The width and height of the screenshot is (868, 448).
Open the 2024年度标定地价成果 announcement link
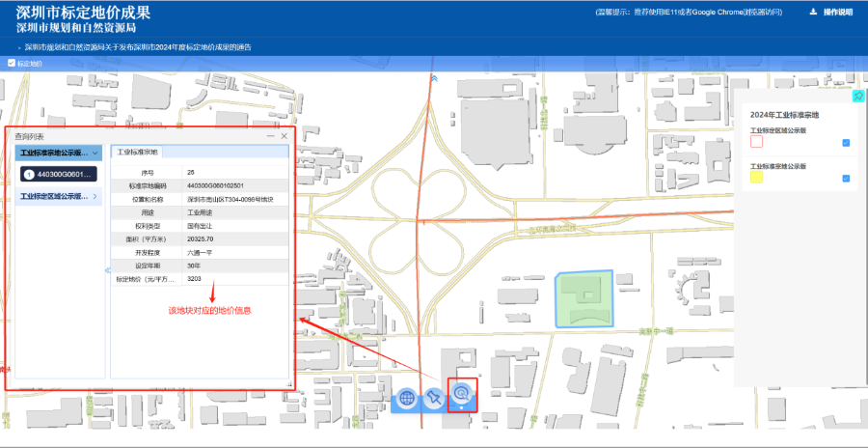[x=137, y=46]
